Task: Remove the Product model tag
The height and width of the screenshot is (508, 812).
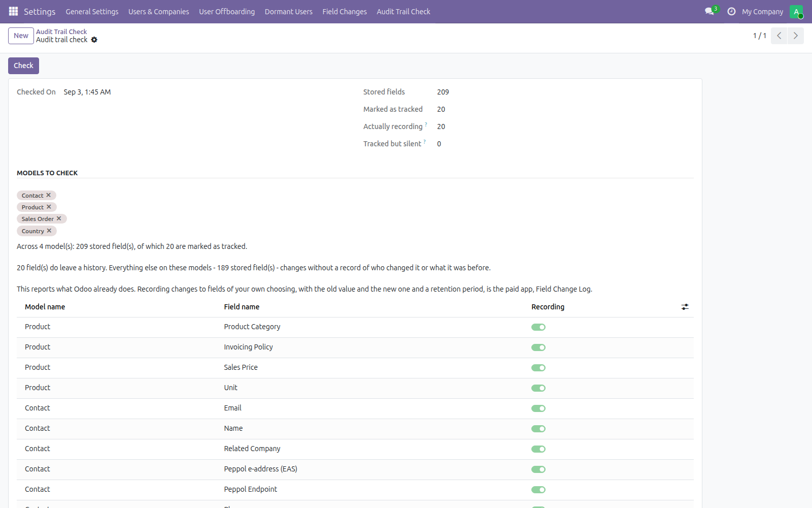Action: (49, 207)
